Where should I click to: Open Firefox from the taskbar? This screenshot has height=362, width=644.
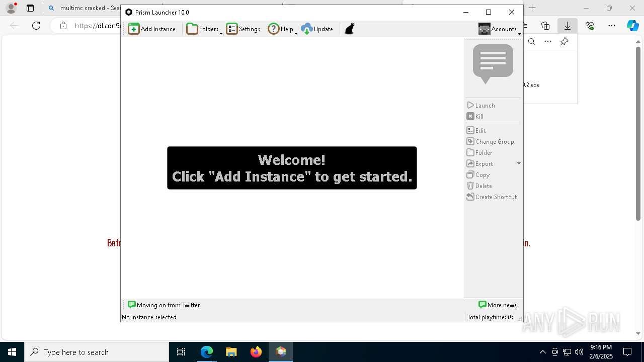point(256,352)
